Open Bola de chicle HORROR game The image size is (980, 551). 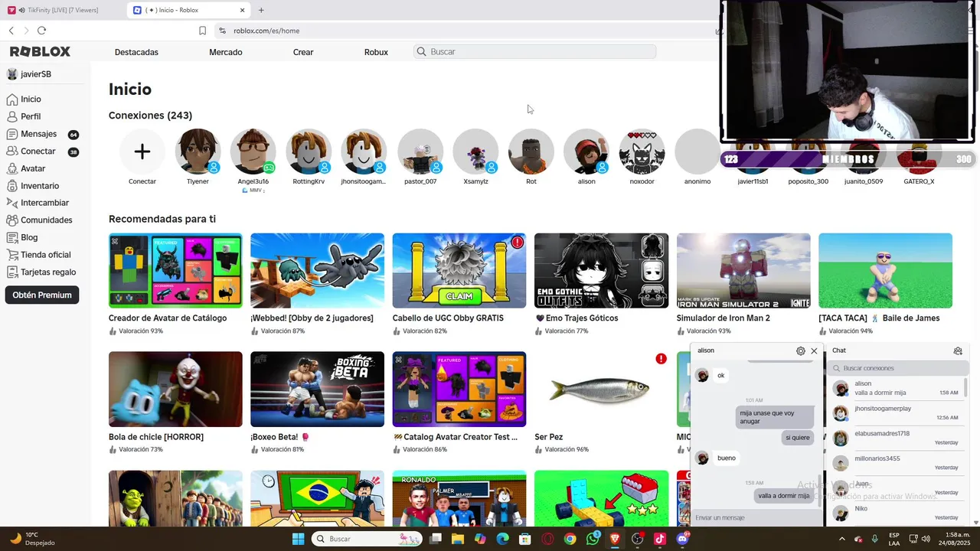coord(175,390)
